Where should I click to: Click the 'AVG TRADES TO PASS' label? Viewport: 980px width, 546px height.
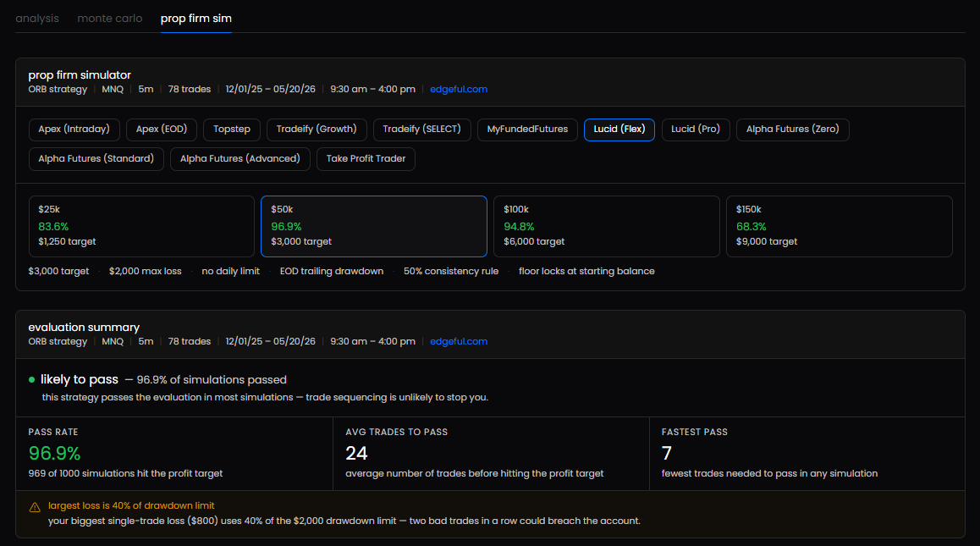coord(396,433)
